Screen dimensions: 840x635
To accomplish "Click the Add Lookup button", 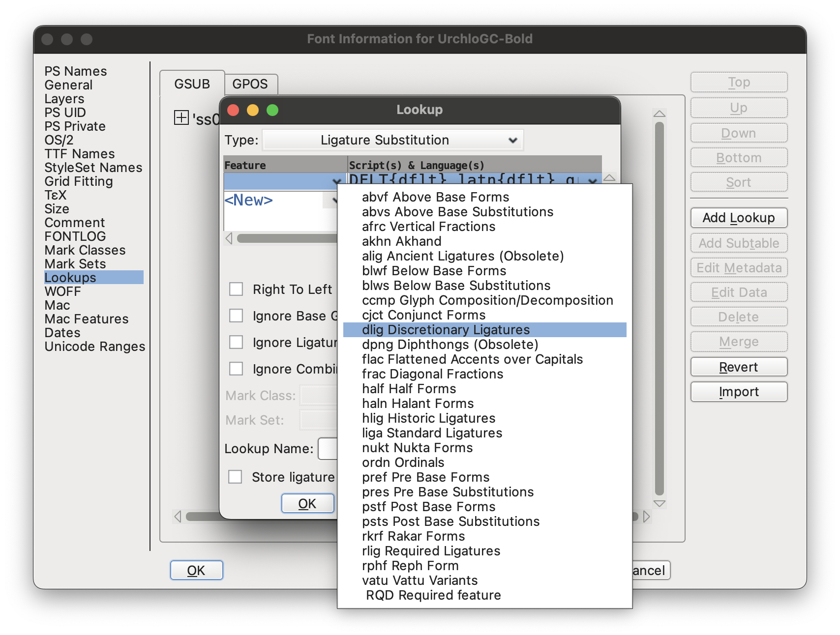I will click(x=738, y=218).
